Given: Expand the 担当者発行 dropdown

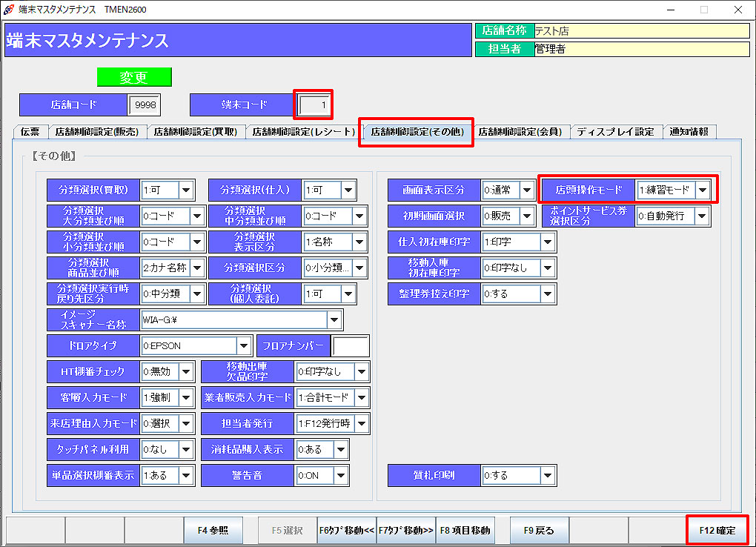Looking at the screenshot, I should (x=361, y=424).
